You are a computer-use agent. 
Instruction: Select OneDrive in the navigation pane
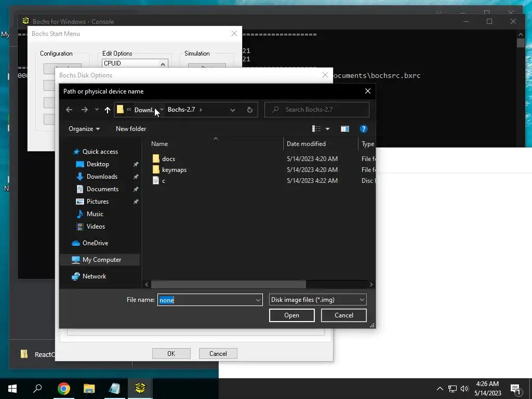95,243
